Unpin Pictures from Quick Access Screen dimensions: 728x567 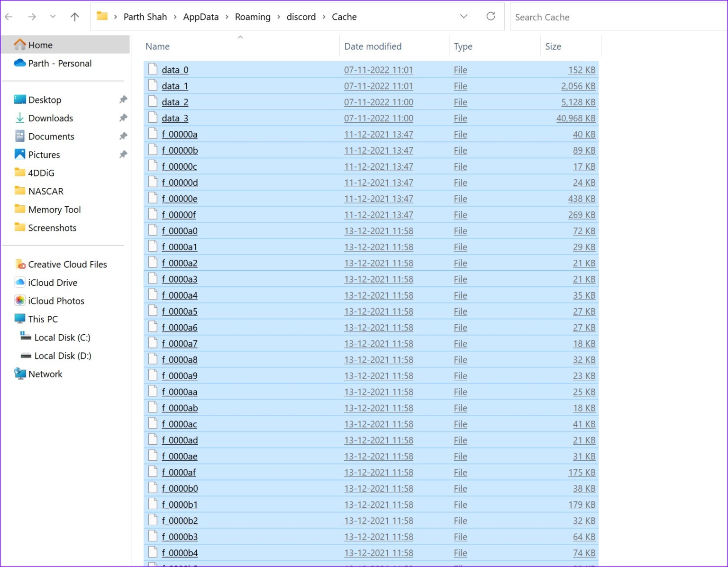click(123, 155)
